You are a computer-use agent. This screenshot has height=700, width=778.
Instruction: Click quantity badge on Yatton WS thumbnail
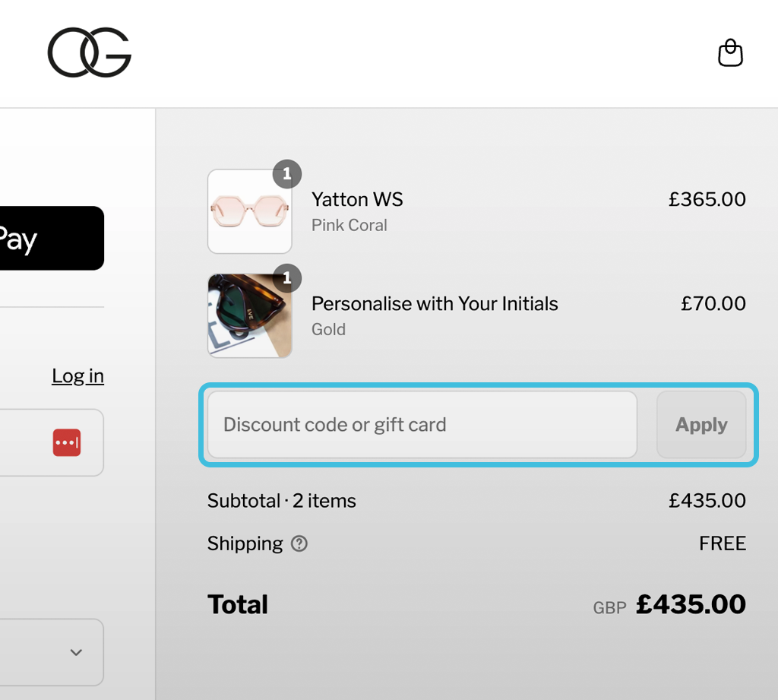(286, 174)
